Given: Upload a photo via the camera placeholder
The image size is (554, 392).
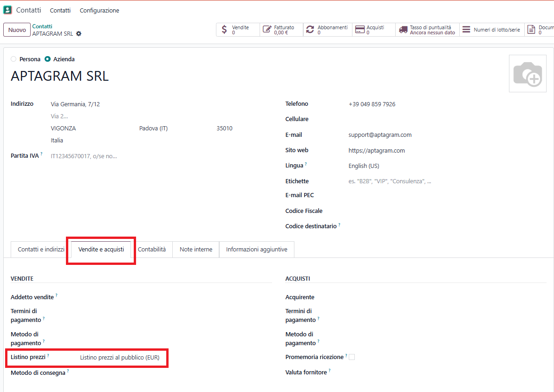Looking at the screenshot, I should pyautogui.click(x=528, y=73).
